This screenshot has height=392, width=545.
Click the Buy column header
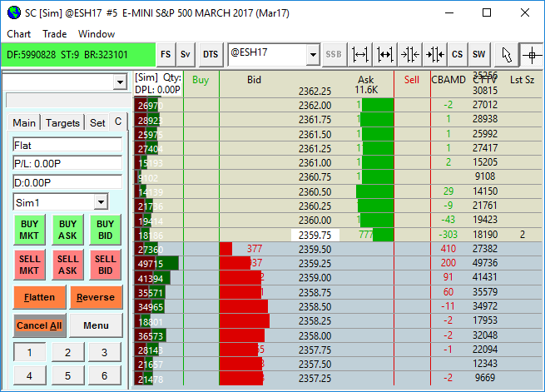pyautogui.click(x=201, y=80)
